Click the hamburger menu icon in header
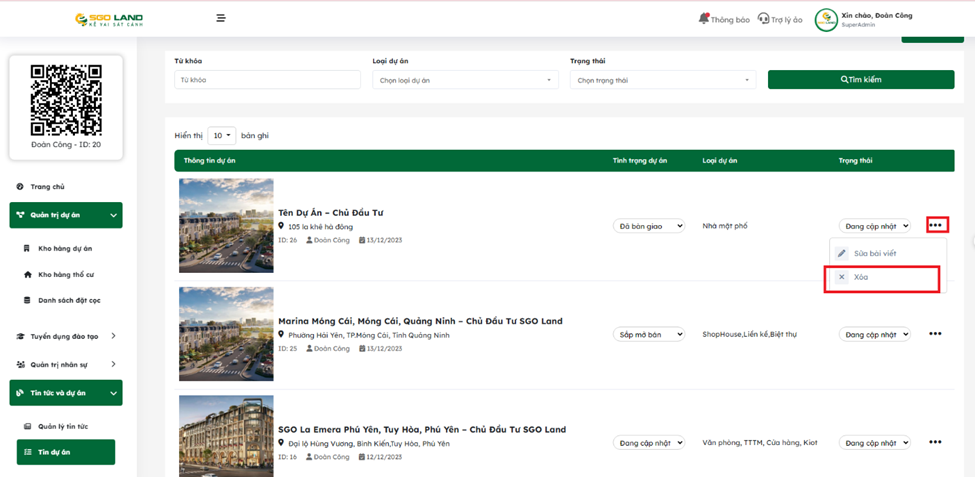This screenshot has width=975, height=477. pos(221,18)
